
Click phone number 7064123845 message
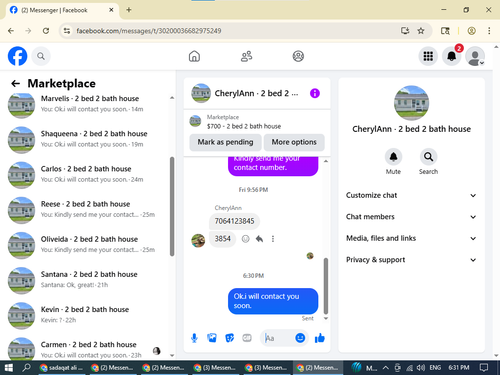(x=234, y=221)
